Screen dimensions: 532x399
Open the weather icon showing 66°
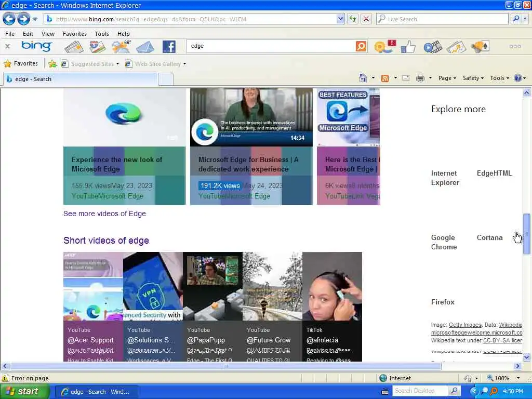point(122,46)
